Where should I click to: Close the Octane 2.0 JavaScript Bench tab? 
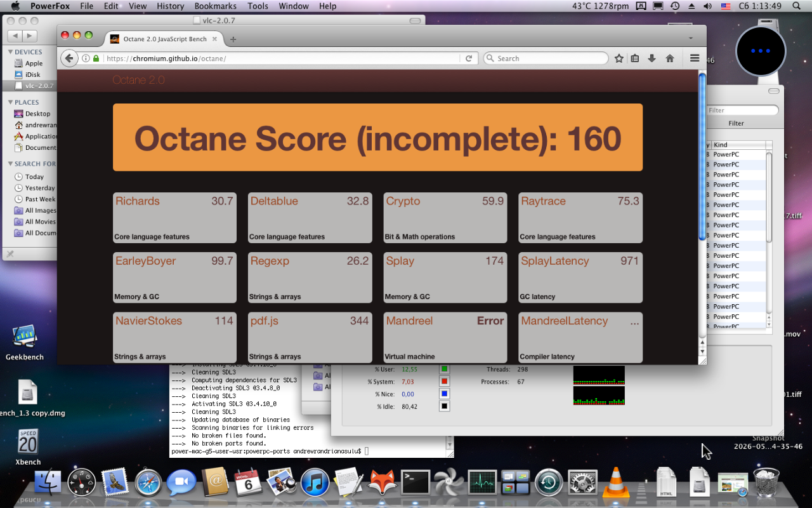point(214,39)
